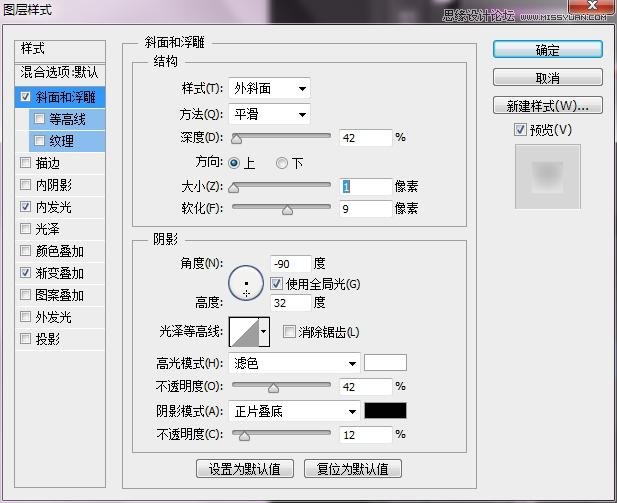Screen dimensions: 617x503
Task: Click the 软化 slider handle
Action: click(x=288, y=210)
